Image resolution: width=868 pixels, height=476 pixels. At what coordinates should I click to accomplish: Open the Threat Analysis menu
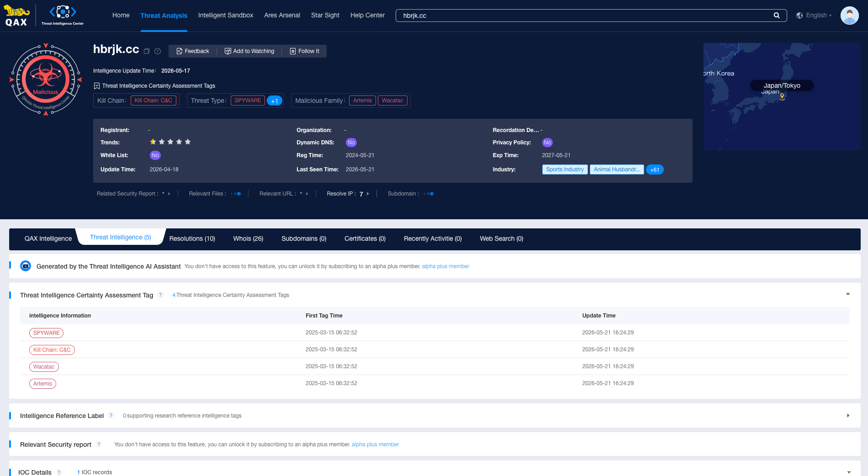pyautogui.click(x=164, y=16)
